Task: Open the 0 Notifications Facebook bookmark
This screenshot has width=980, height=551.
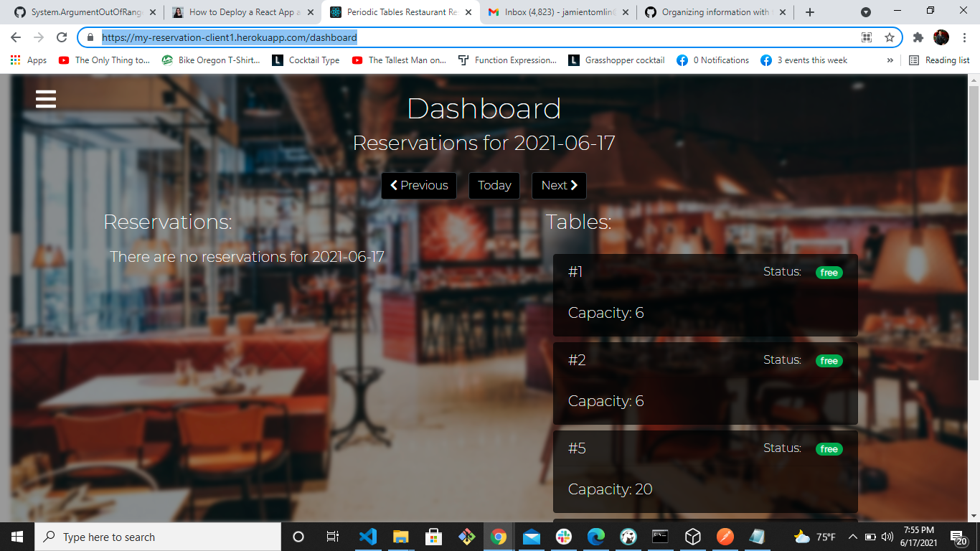Action: tap(713, 60)
